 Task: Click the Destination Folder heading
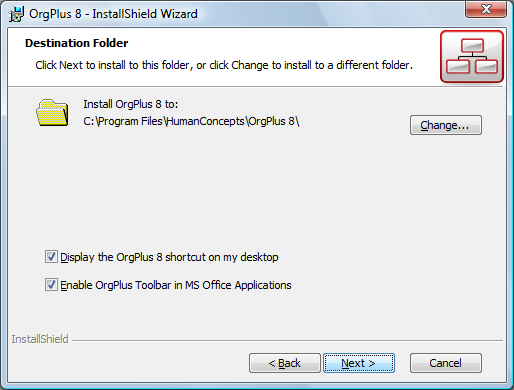pos(77,43)
